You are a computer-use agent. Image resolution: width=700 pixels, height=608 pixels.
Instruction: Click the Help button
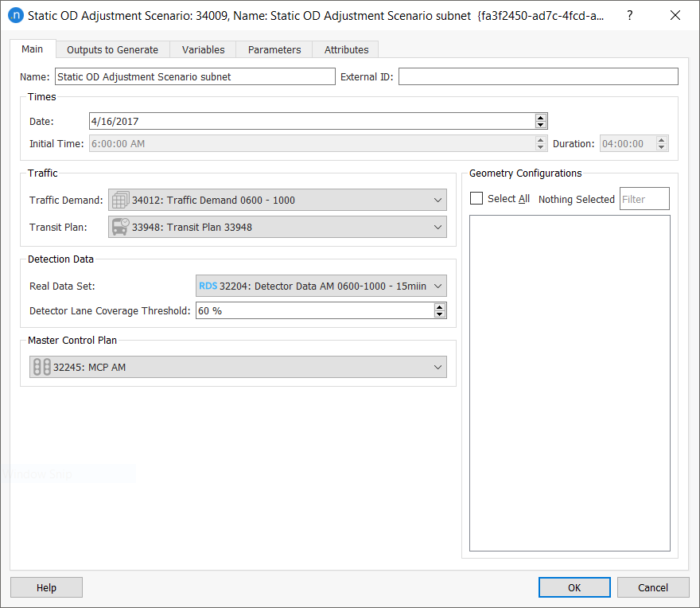click(46, 587)
